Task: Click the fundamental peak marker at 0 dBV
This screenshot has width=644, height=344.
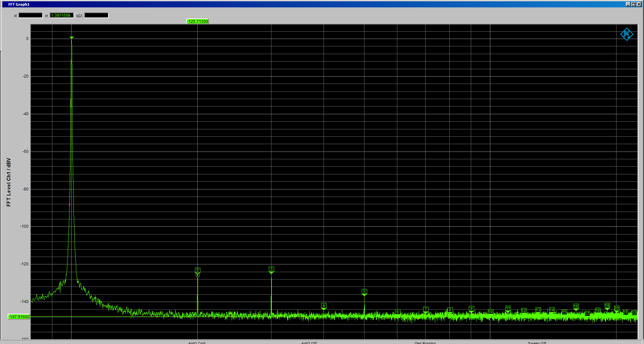Action: (x=71, y=38)
